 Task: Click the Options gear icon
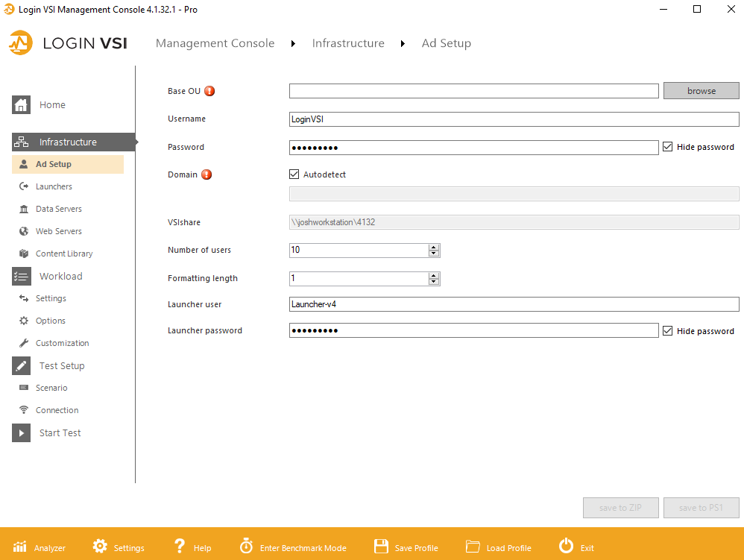point(23,321)
